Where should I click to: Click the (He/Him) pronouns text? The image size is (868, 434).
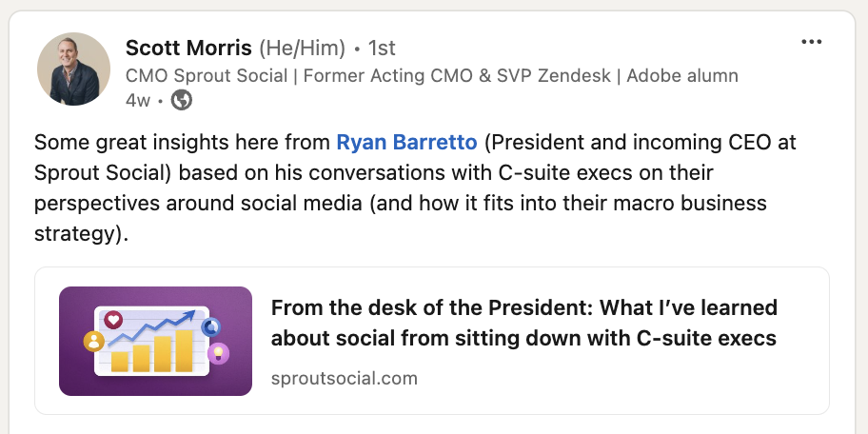302,49
